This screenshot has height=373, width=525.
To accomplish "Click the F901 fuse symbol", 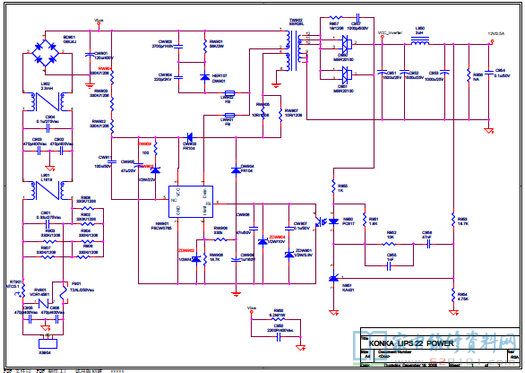I will click(x=63, y=291).
